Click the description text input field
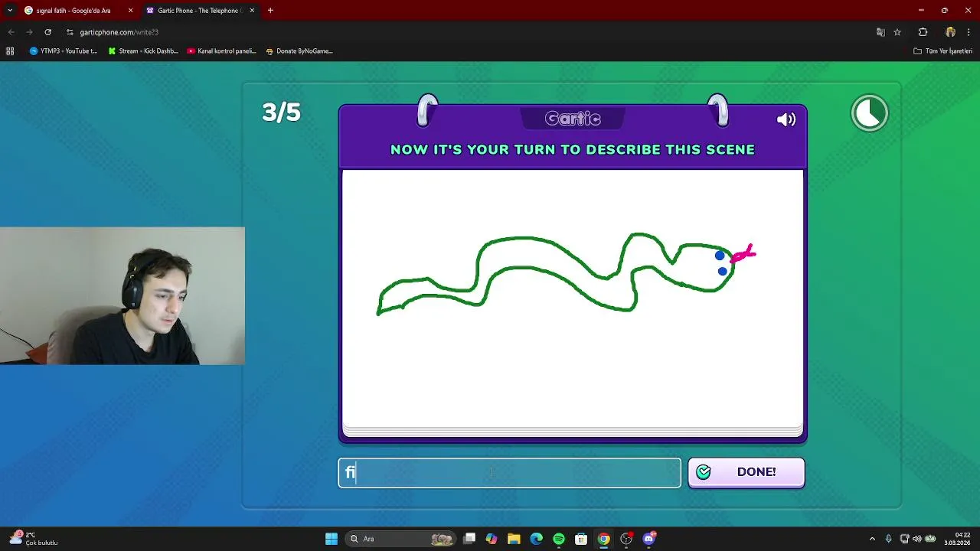This screenshot has width=980, height=551. click(x=509, y=472)
